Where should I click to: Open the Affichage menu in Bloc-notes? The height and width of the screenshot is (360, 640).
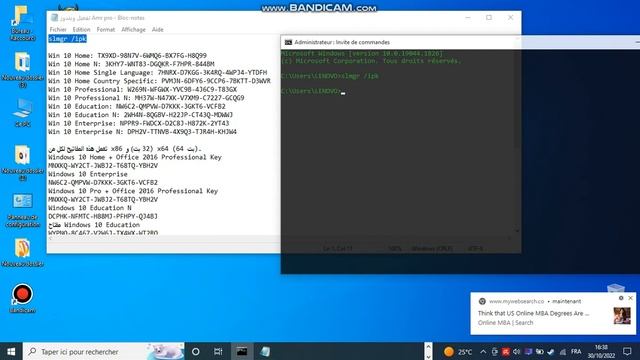(133, 29)
